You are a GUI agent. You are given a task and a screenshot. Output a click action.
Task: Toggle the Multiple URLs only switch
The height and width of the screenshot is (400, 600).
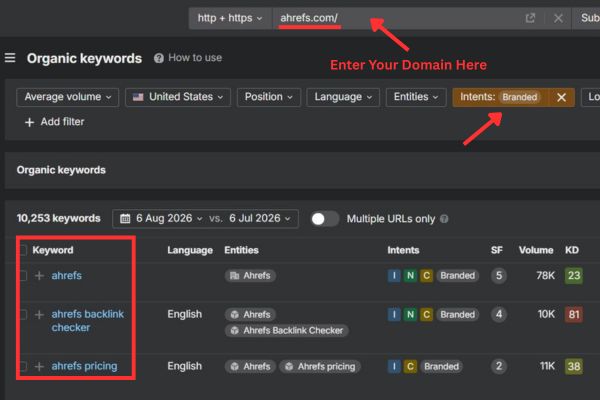pyautogui.click(x=324, y=219)
